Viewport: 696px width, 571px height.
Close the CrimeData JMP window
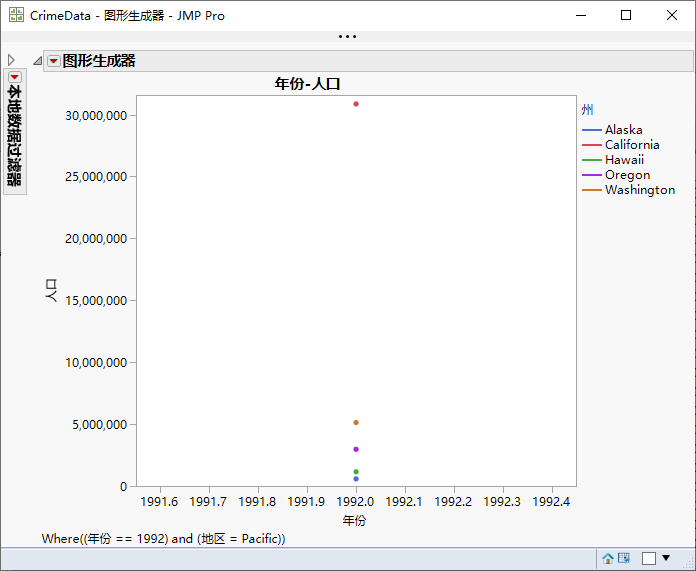coord(672,15)
